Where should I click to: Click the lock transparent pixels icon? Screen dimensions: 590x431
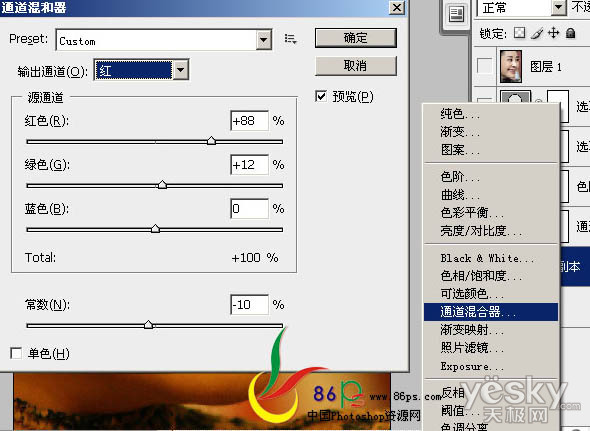[x=520, y=33]
